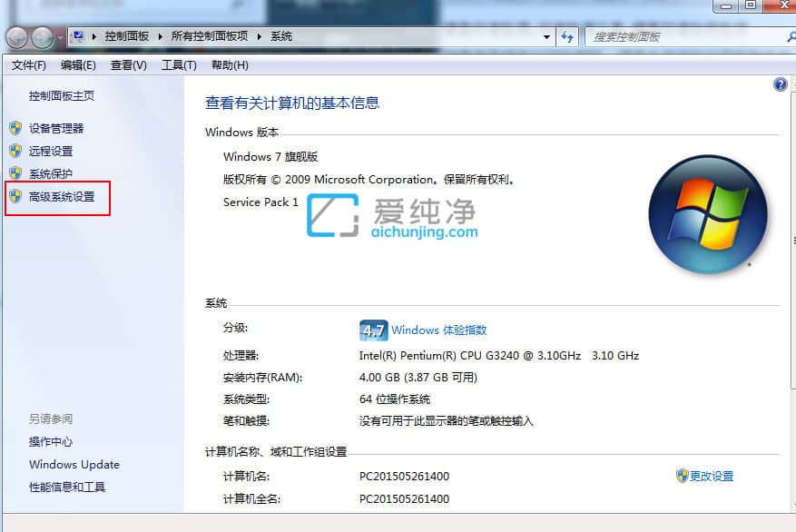Screen dimensions: 796x532
Task: Open the 文件 menu
Action: pyautogui.click(x=28, y=64)
